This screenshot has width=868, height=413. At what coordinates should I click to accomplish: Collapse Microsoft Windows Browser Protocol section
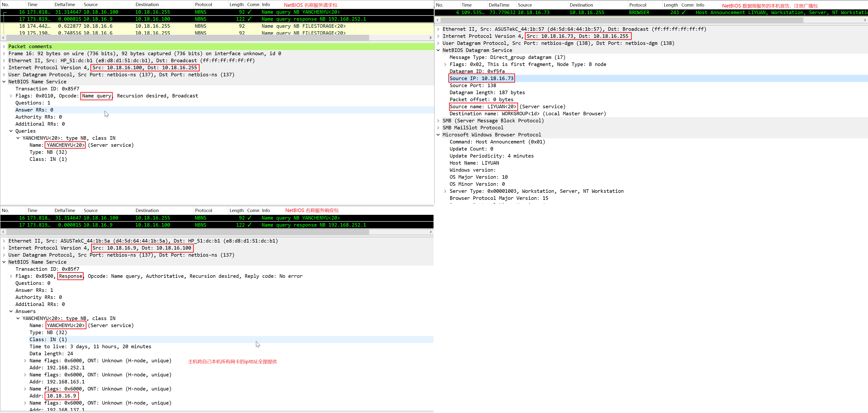pos(438,135)
